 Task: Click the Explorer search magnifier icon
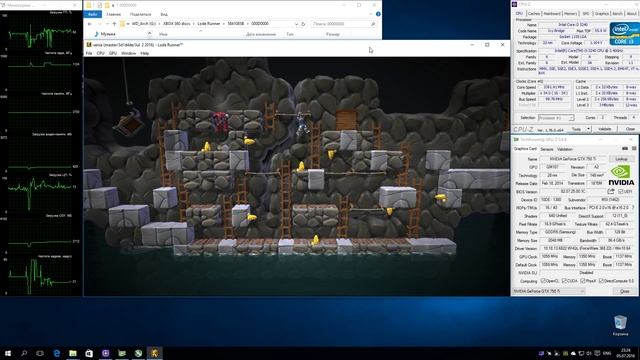373,24
